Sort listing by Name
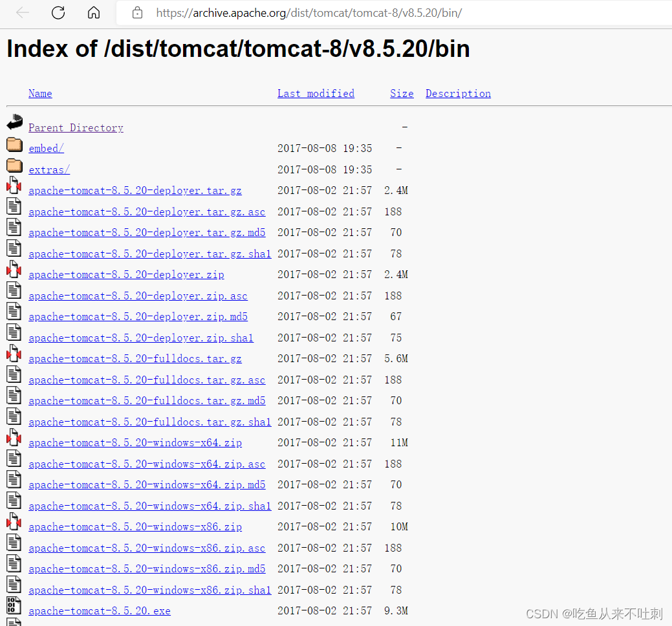 click(40, 93)
